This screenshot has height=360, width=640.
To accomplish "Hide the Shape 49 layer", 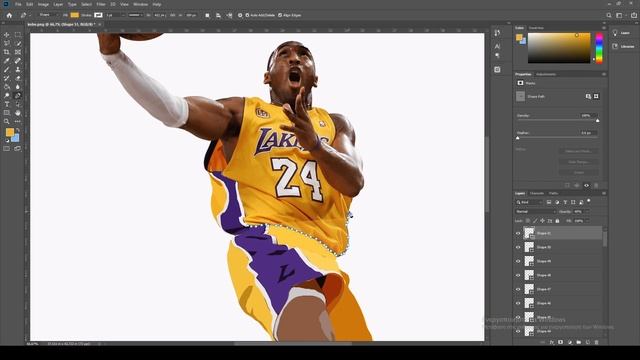I will 518,261.
